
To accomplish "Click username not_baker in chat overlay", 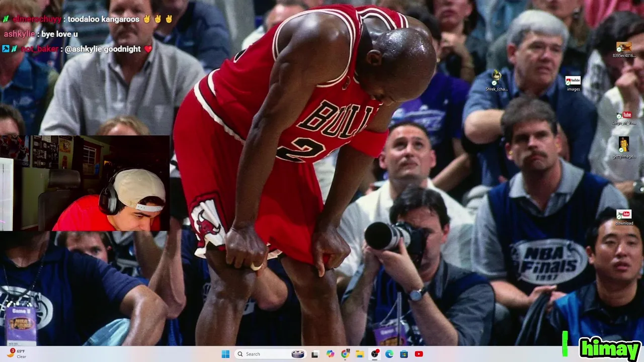I will (x=39, y=49).
